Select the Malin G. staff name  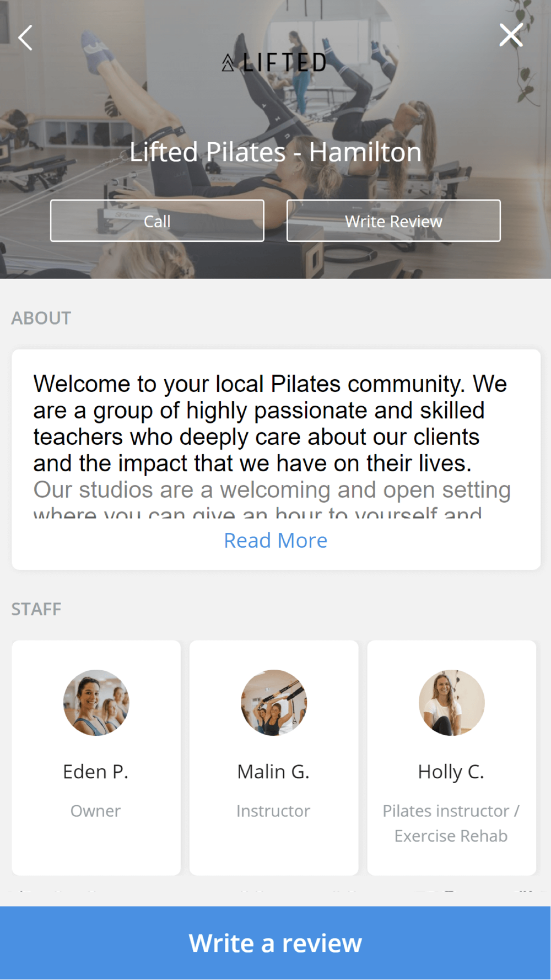coord(273,772)
